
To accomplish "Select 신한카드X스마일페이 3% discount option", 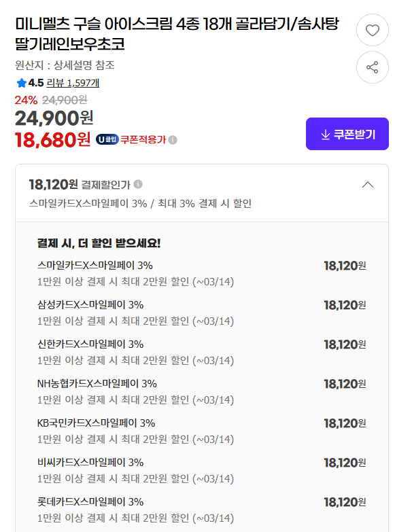I will tap(201, 352).
